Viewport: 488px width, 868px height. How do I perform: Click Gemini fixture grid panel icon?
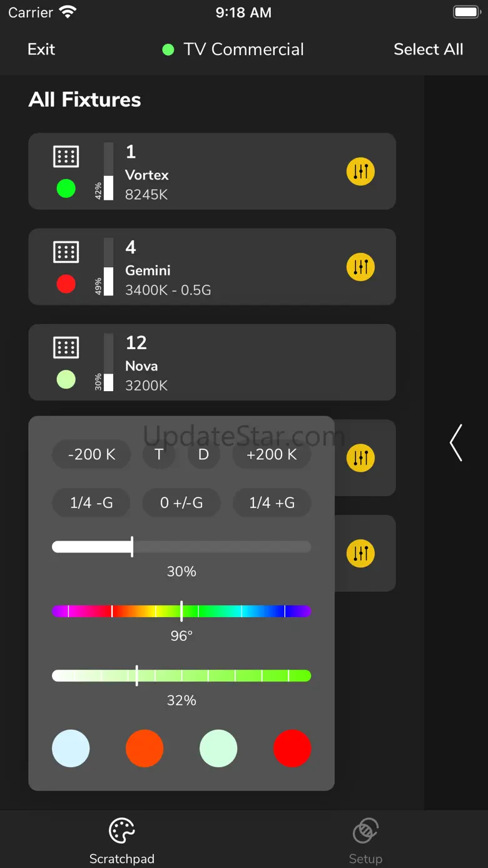coord(66,252)
